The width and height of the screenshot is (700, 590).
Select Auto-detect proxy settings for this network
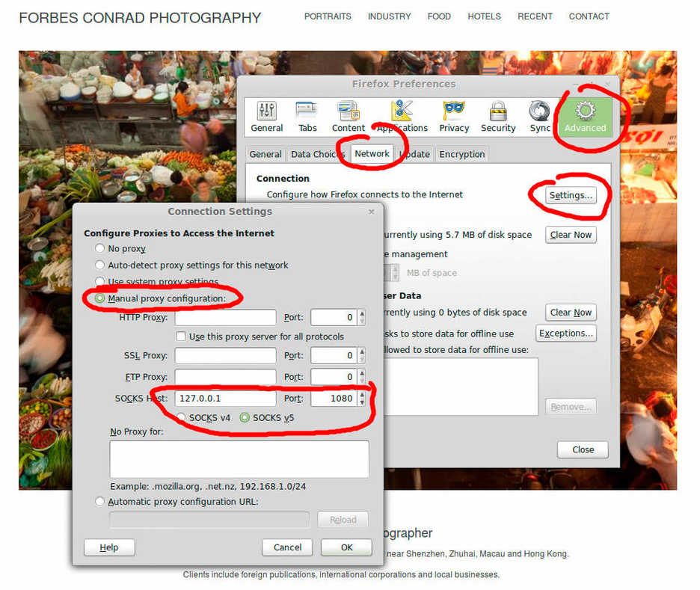[x=99, y=265]
